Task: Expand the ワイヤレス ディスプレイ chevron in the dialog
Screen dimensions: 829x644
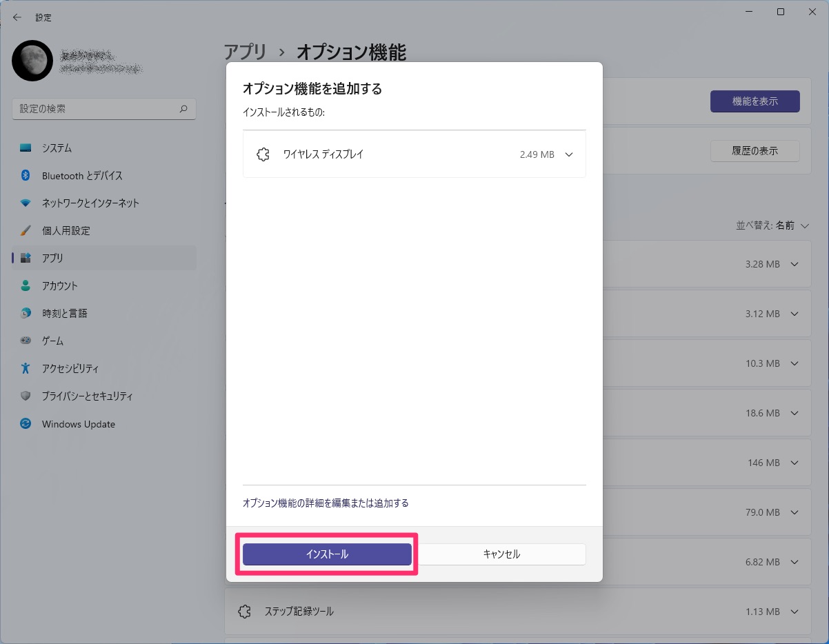Action: point(569,154)
